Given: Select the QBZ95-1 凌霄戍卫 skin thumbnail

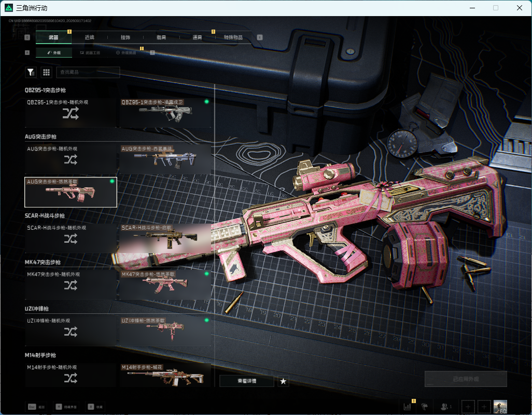Looking at the screenshot, I should click(x=165, y=113).
